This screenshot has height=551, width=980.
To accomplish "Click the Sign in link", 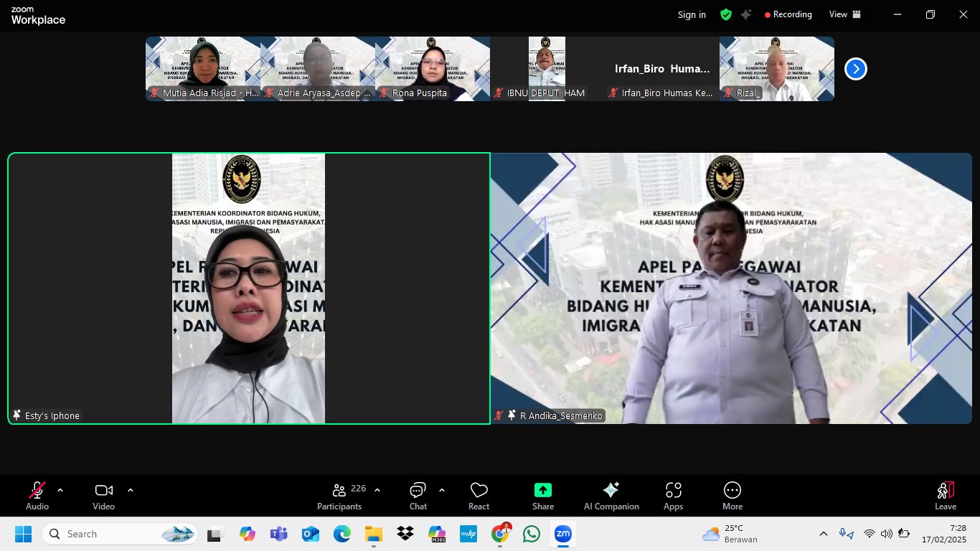I will click(692, 15).
